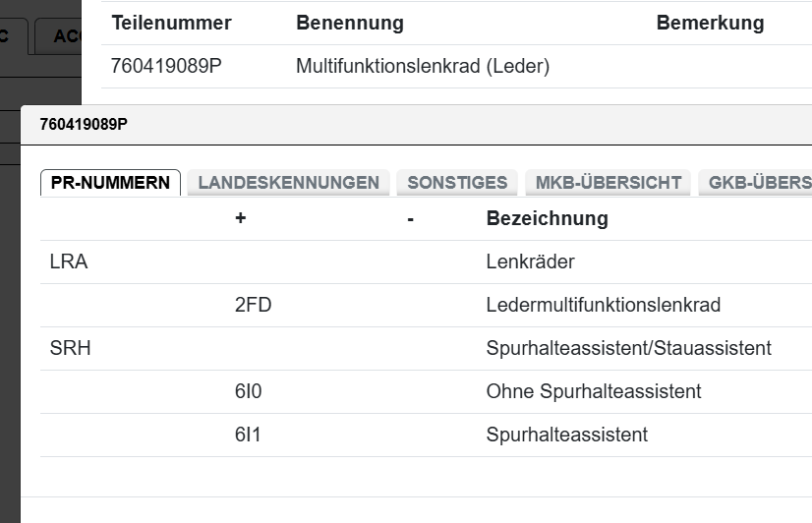Click the Ledermultifunktionslenkrad description
Image resolution: width=812 pixels, height=523 pixels.
click(603, 305)
